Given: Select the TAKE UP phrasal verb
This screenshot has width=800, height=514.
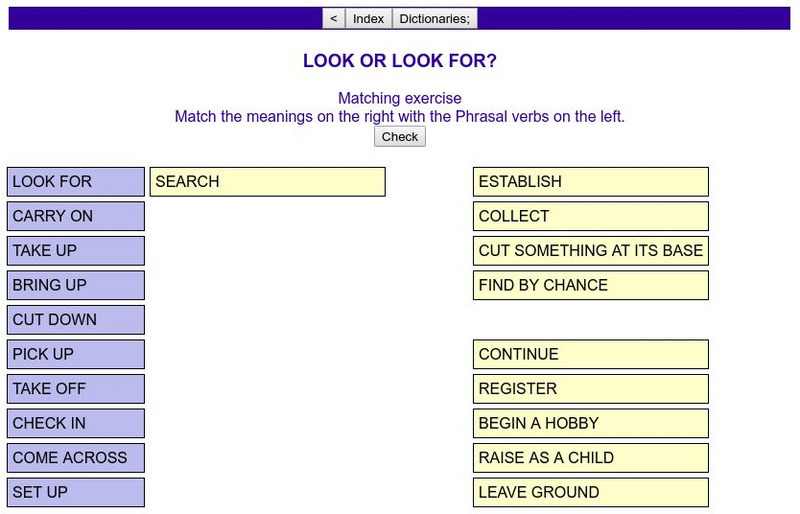Looking at the screenshot, I should [x=76, y=251].
